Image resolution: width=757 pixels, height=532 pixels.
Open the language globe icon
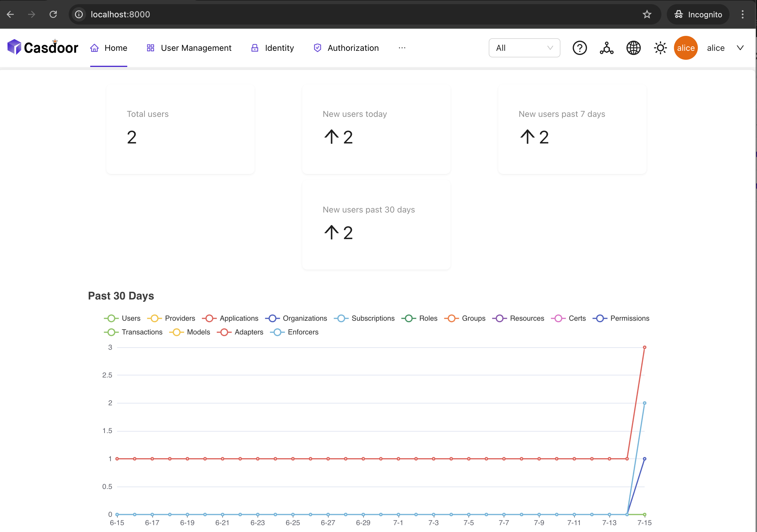(x=633, y=48)
